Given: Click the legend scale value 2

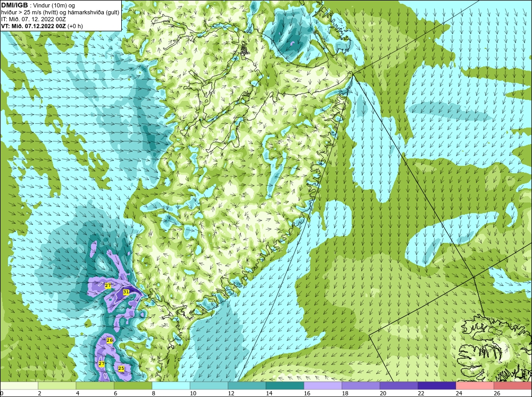Looking at the screenshot, I should pos(40,393).
